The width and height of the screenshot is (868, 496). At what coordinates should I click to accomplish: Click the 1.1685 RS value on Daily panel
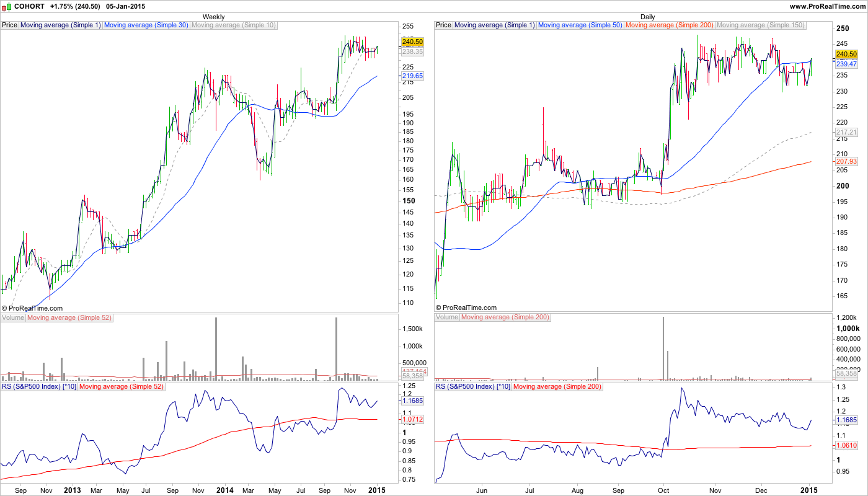[846, 420]
